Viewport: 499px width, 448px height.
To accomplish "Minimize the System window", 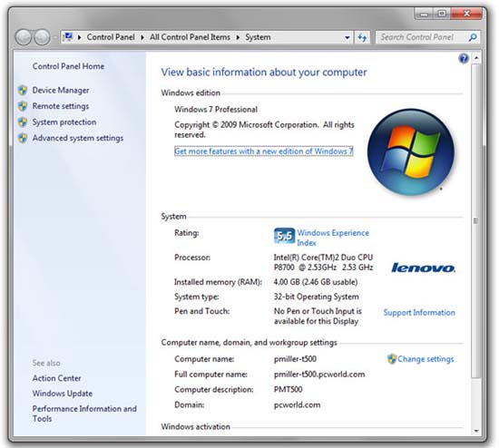I will pos(424,14).
